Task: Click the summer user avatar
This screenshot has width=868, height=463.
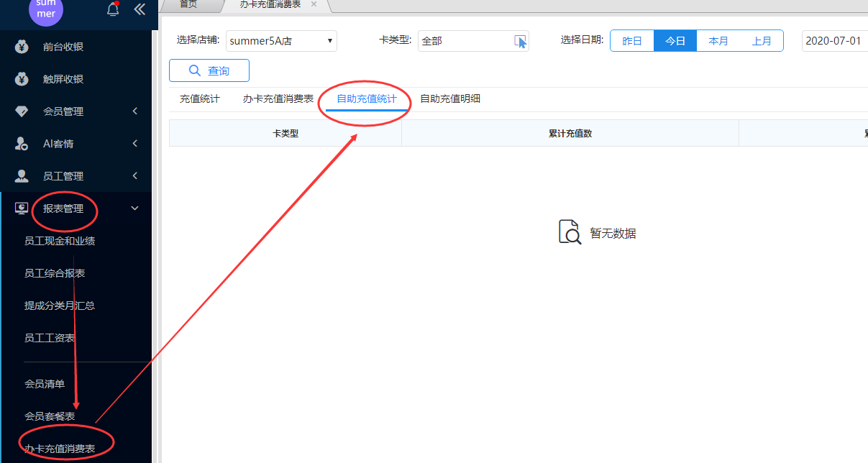Action: (46, 10)
